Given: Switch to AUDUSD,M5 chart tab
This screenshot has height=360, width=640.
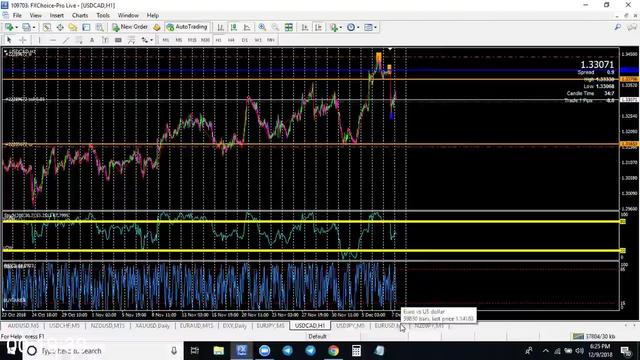Looking at the screenshot, I should pyautogui.click(x=23, y=326).
